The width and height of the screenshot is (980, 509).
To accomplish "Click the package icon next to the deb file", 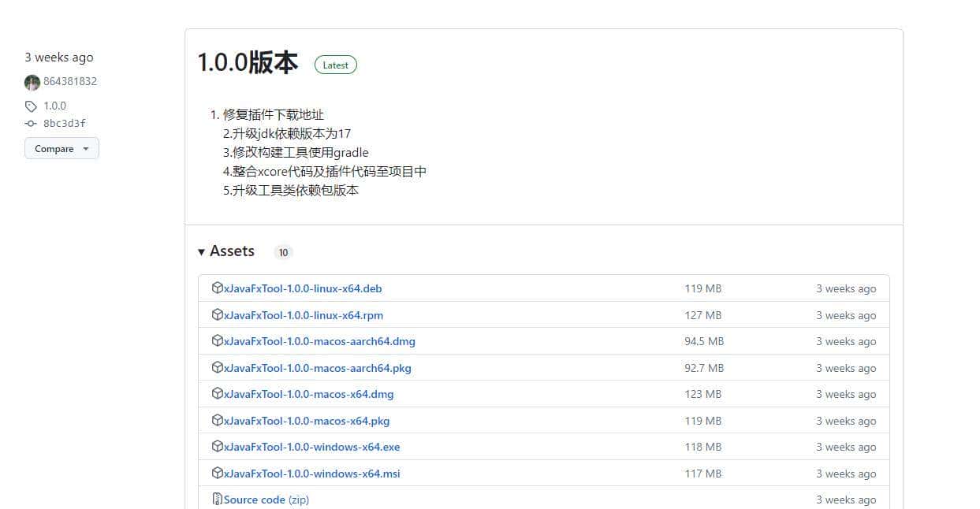I will point(218,288).
